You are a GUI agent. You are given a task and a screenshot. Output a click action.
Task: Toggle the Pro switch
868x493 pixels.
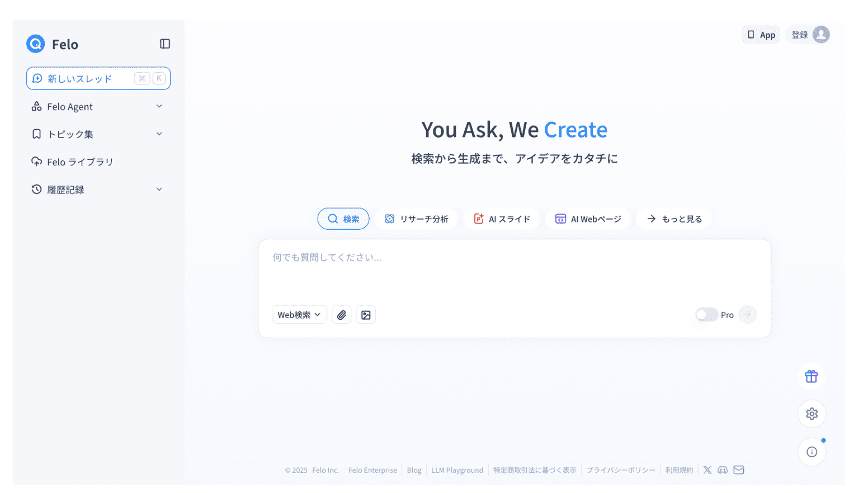[706, 315]
